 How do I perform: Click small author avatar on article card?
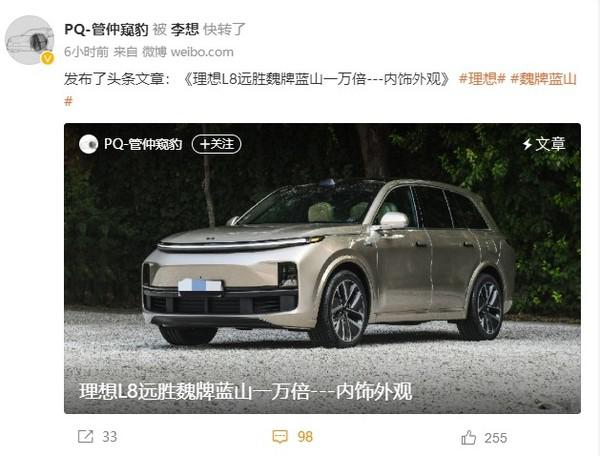click(x=88, y=144)
